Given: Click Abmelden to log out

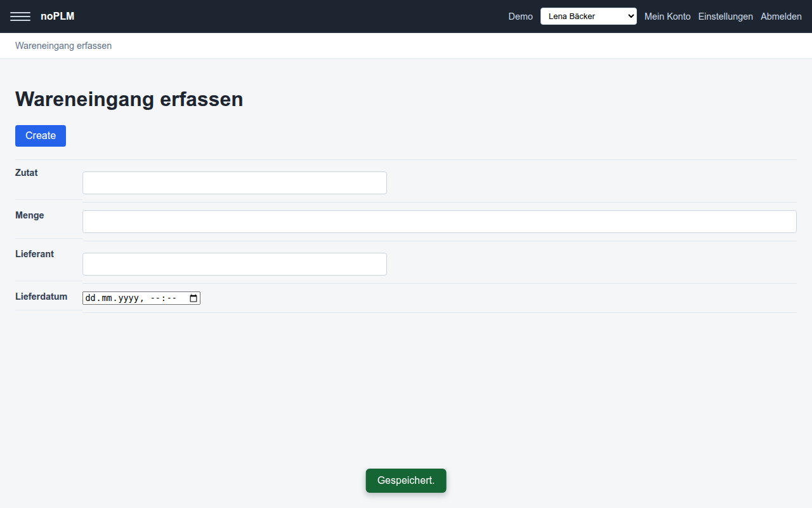Looking at the screenshot, I should [781, 17].
